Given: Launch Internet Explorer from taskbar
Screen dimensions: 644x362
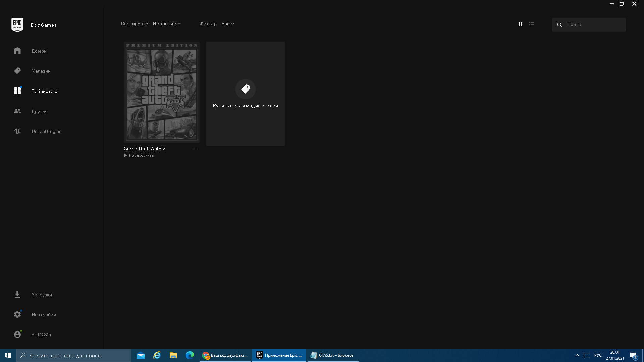Looking at the screenshot, I should click(157, 355).
